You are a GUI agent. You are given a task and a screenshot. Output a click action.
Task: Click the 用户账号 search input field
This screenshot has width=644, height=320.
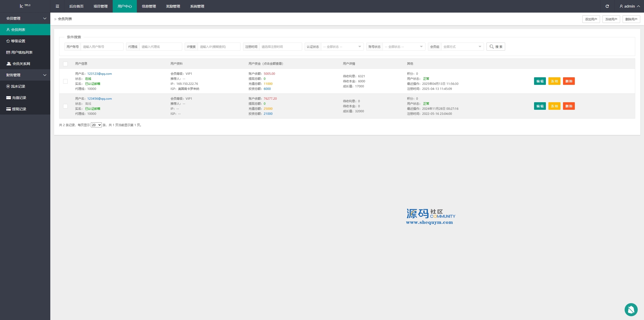pos(102,47)
